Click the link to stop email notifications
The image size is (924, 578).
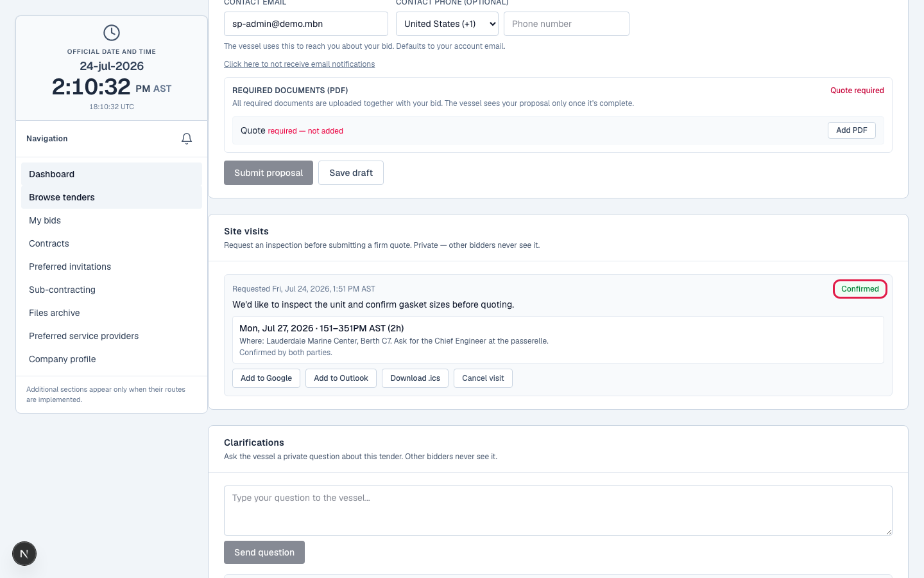tap(299, 64)
